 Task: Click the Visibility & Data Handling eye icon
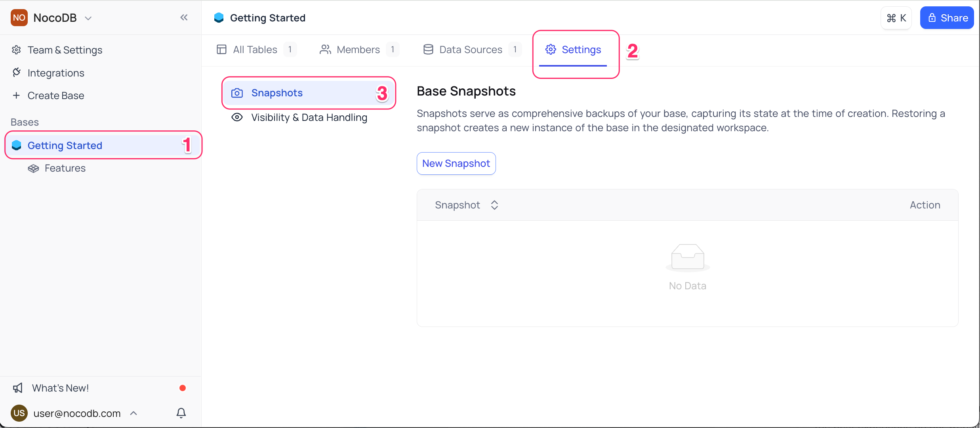238,118
